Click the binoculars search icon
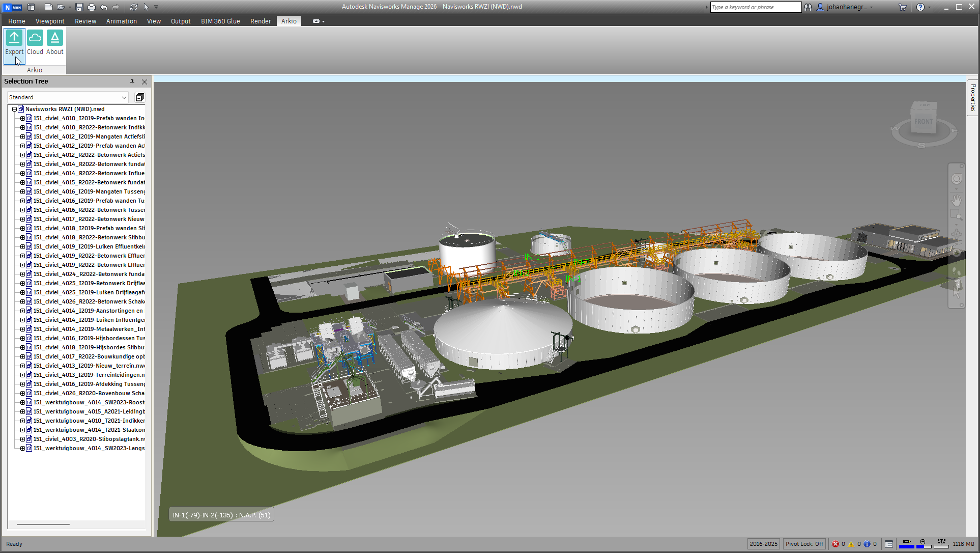 coord(808,7)
